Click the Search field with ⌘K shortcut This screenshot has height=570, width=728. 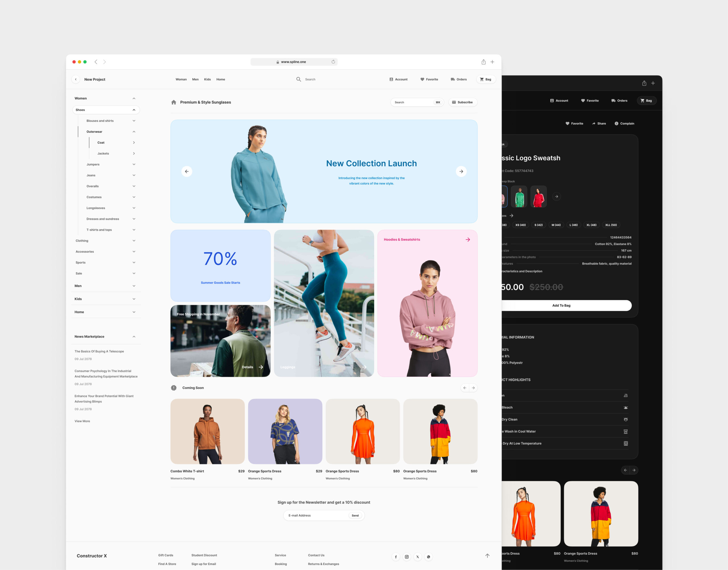point(417,102)
